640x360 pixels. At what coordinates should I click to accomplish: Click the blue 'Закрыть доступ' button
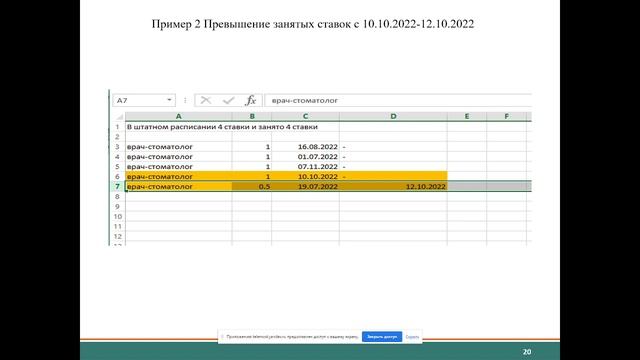(x=382, y=337)
